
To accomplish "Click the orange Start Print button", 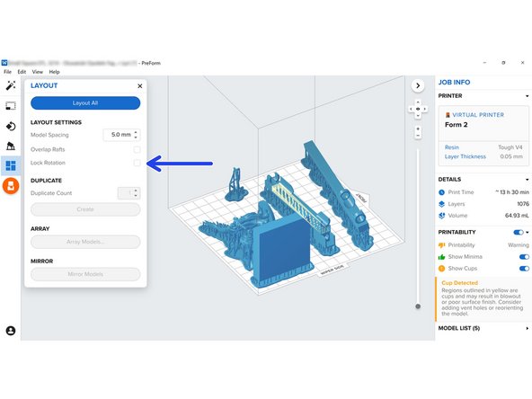I will (x=11, y=186).
